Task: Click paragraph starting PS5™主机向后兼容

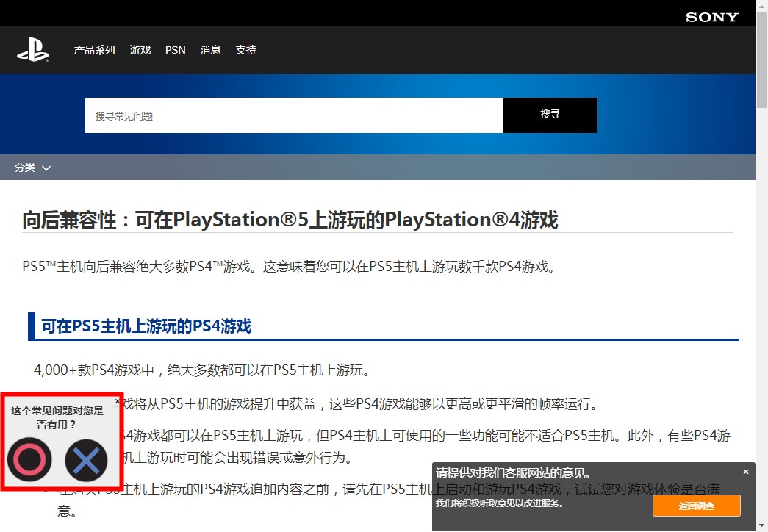Action: coord(290,267)
